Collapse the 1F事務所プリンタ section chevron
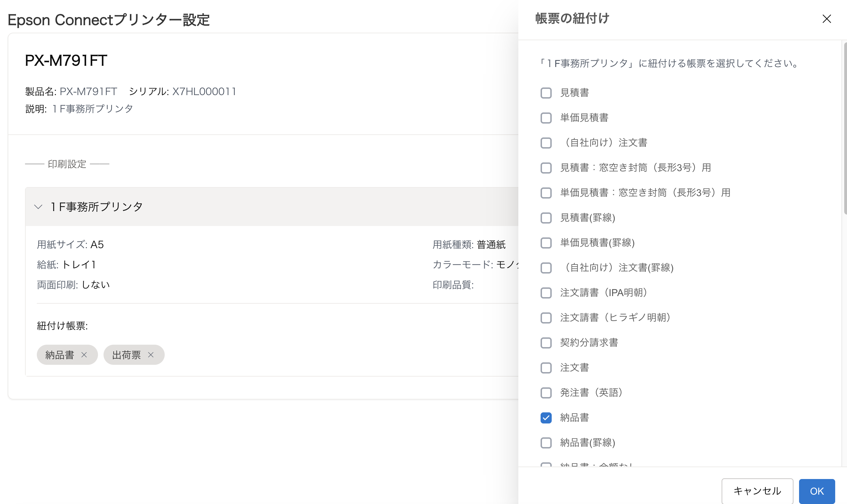 38,207
